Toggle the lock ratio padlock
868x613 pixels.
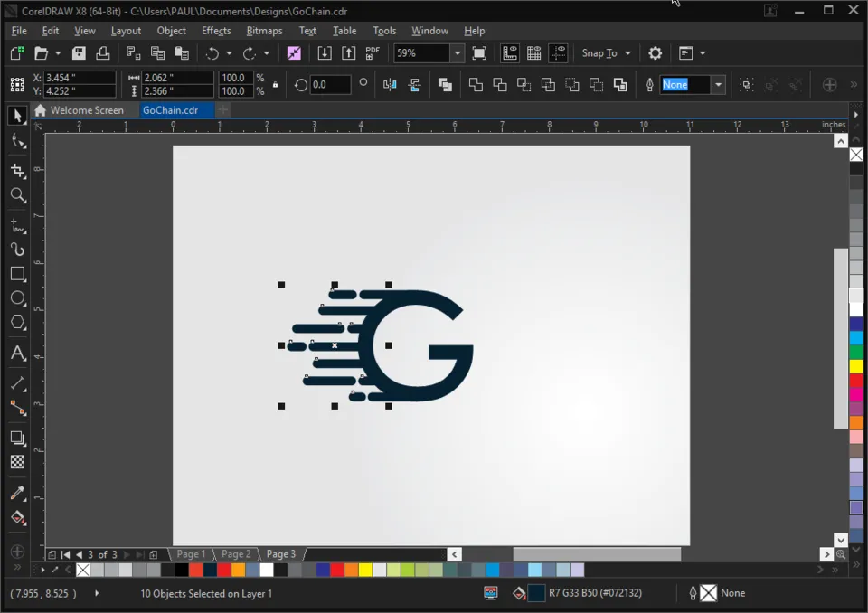[x=275, y=85]
